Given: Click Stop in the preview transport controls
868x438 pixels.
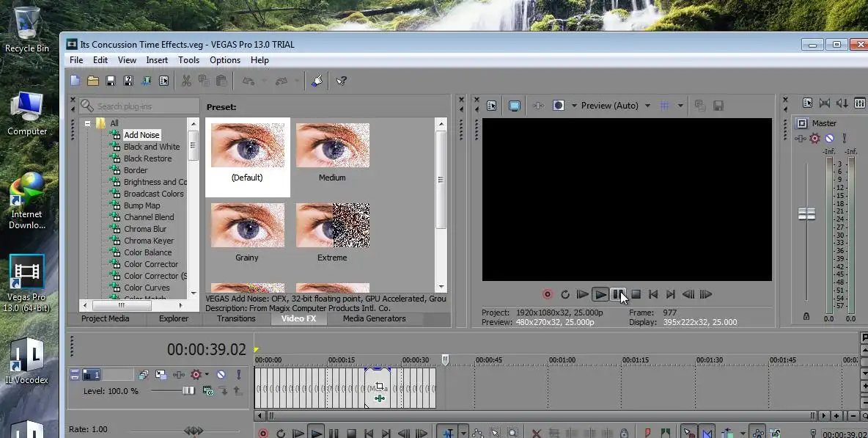Looking at the screenshot, I should [x=636, y=295].
